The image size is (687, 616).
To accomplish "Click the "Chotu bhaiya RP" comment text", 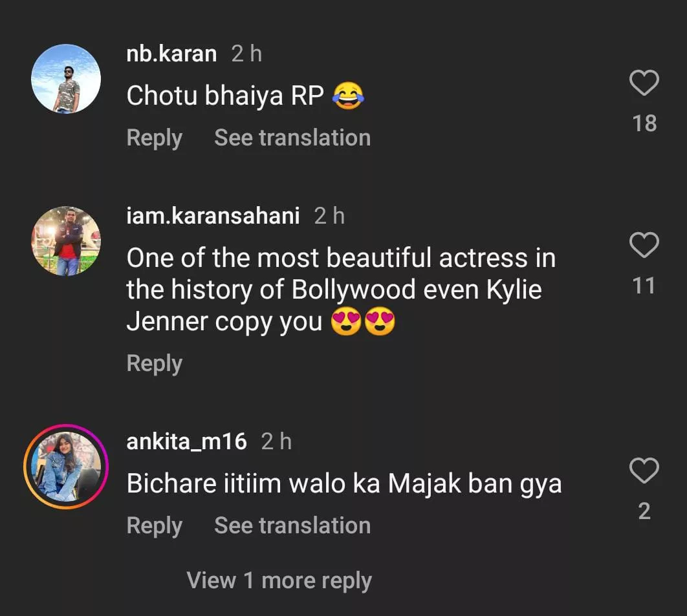I will coord(225,96).
